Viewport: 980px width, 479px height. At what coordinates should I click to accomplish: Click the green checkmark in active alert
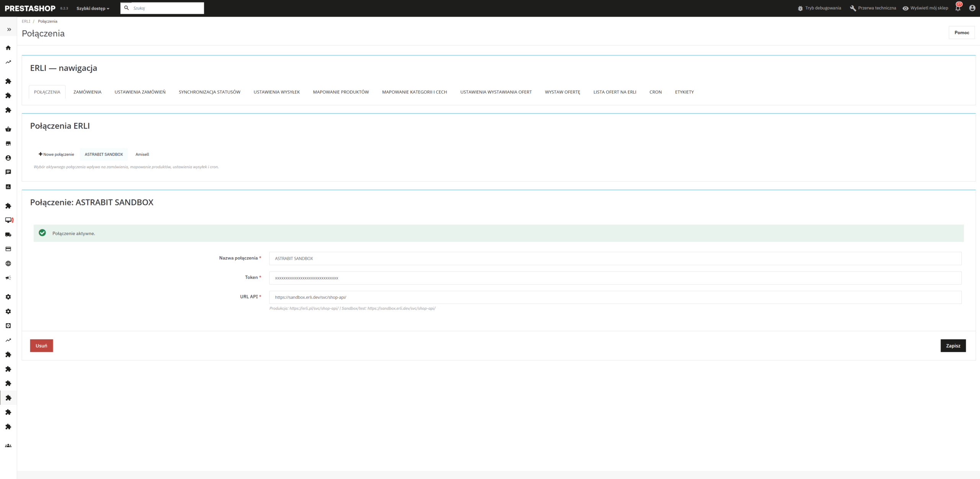tap(42, 233)
